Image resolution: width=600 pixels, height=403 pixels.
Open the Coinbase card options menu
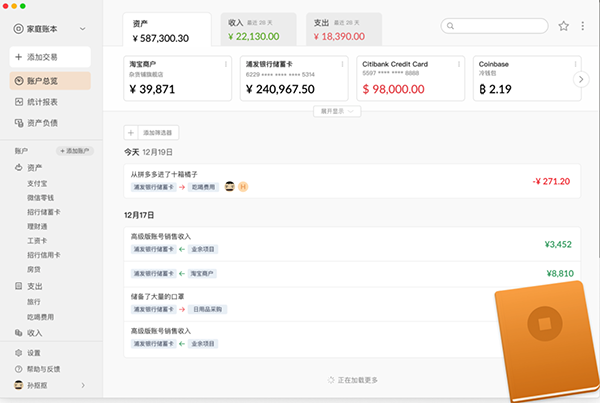coord(576,64)
